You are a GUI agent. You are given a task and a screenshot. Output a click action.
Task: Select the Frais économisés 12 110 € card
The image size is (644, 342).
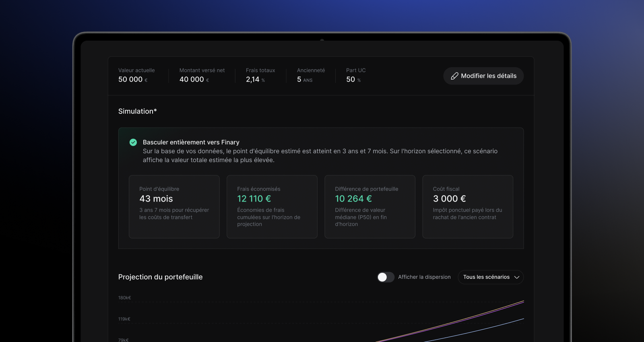click(272, 207)
